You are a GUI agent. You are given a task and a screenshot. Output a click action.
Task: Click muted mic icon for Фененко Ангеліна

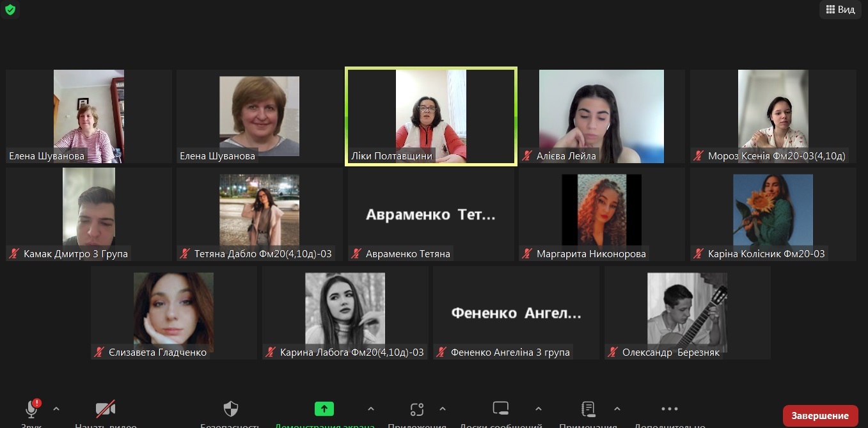click(x=442, y=353)
